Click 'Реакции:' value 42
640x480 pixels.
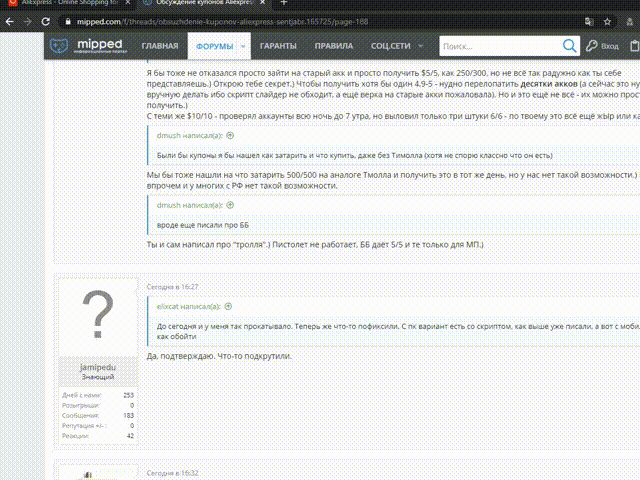(x=130, y=436)
